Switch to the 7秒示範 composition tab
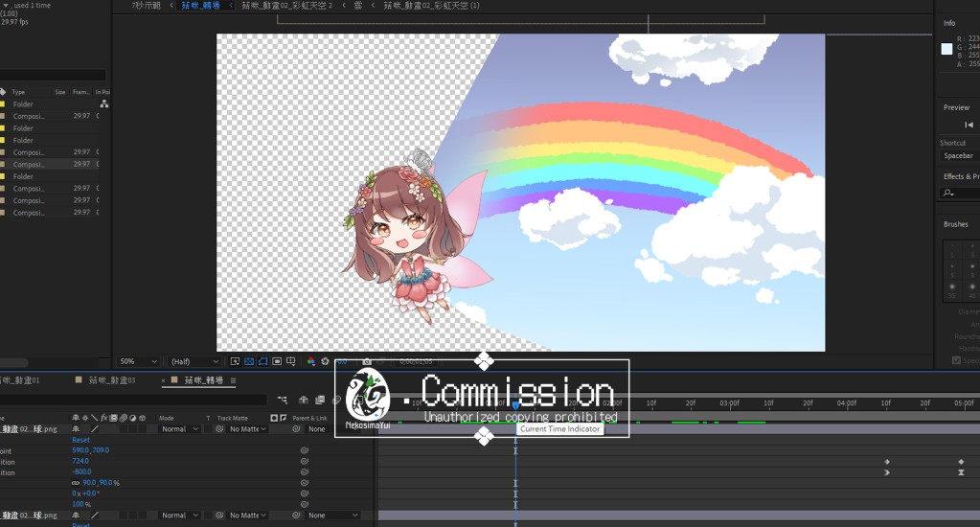 coord(148,6)
